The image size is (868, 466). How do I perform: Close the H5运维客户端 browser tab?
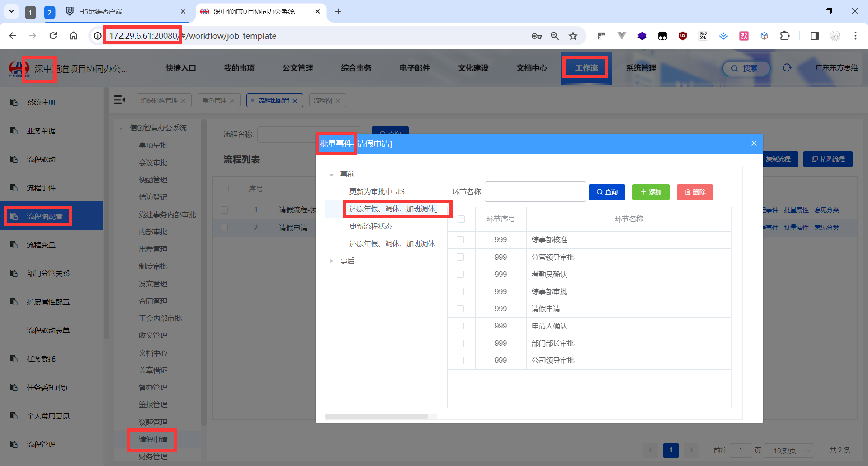pos(183,11)
